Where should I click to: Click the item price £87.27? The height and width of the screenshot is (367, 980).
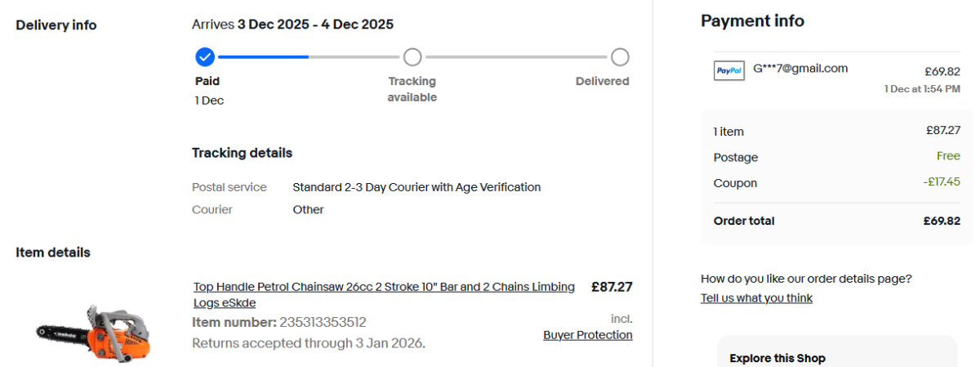(611, 287)
